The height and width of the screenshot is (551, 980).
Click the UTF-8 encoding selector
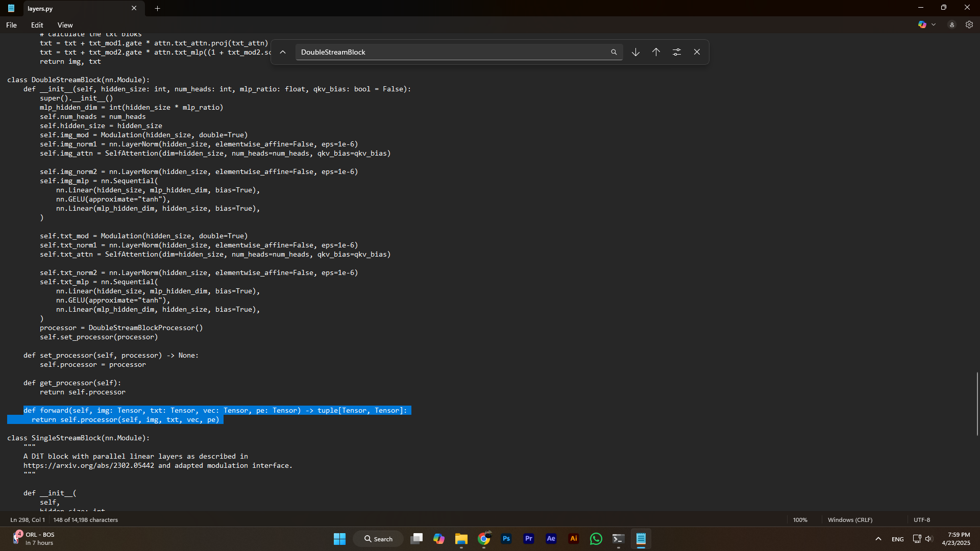pos(921,520)
